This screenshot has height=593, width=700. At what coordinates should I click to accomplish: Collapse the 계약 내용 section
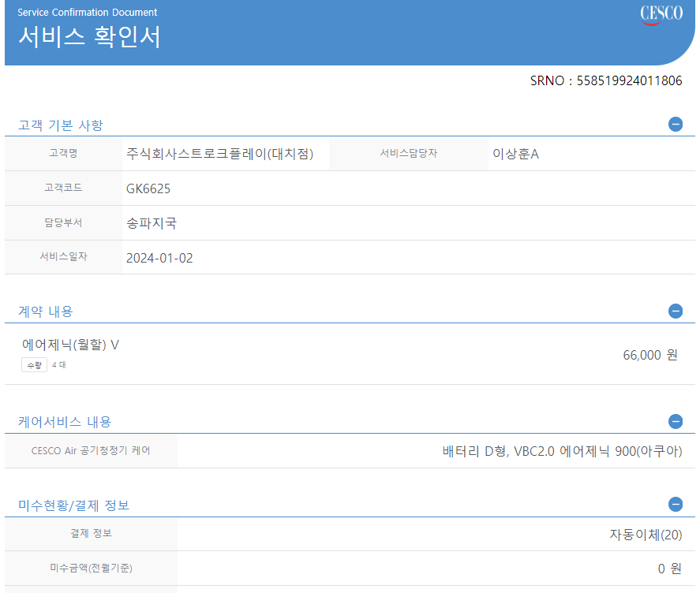point(676,311)
